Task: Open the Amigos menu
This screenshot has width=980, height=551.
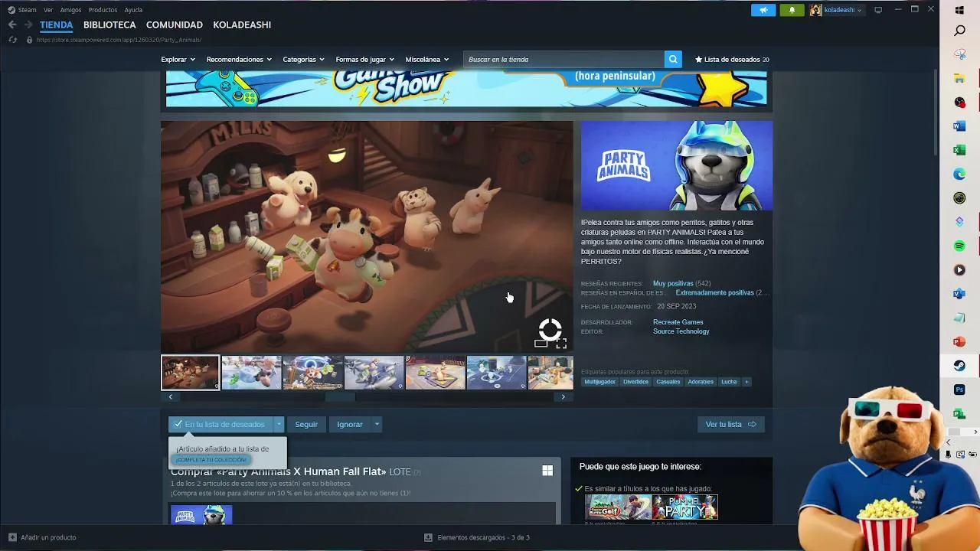Action: (70, 10)
